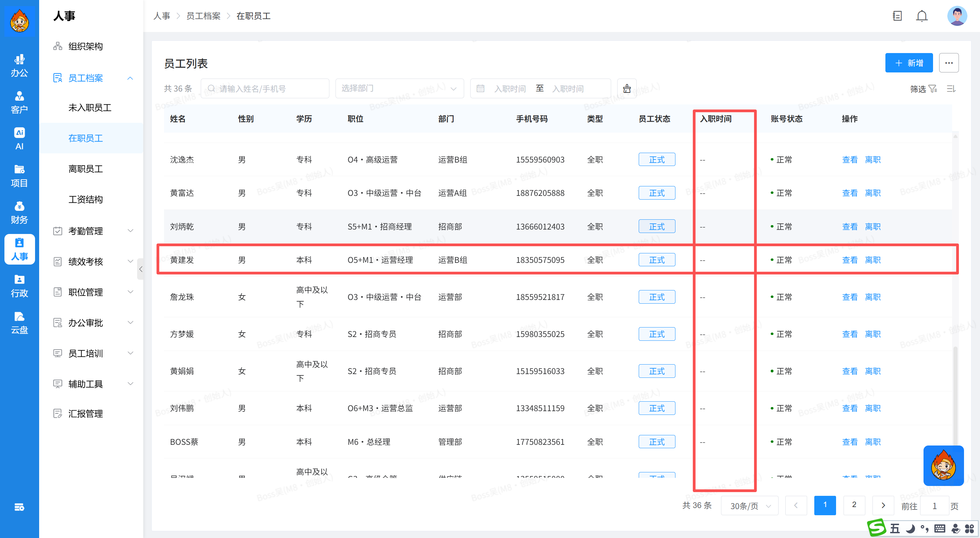This screenshot has height=538, width=980.
Task: Open the 选择部门 department dropdown
Action: tap(399, 88)
